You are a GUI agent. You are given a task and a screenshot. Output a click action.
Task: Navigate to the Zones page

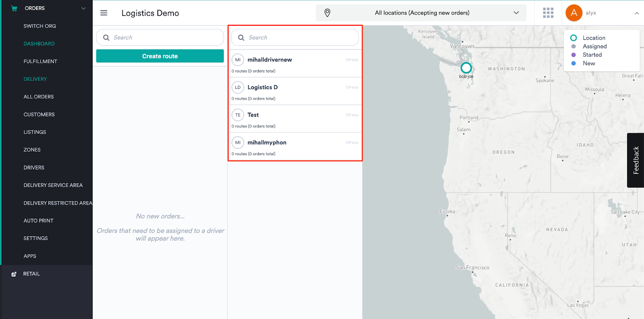click(32, 150)
